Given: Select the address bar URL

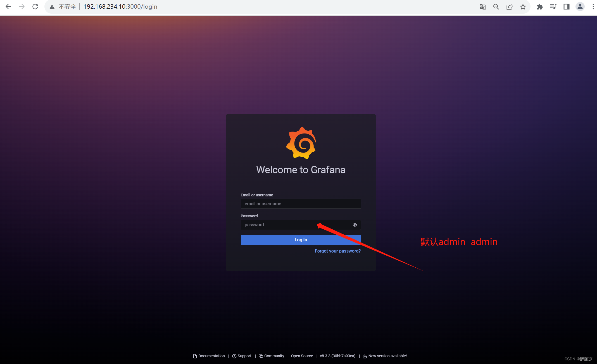Looking at the screenshot, I should coord(120,7).
